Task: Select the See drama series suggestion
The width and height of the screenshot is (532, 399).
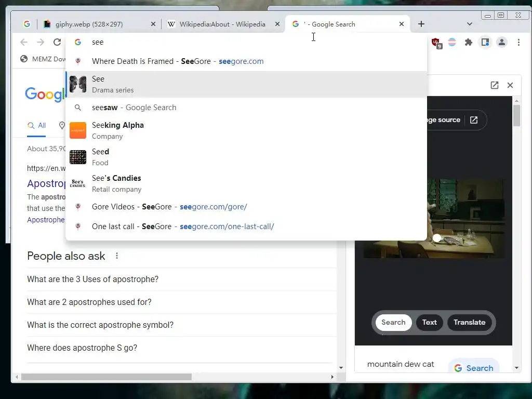Action: coord(246,84)
